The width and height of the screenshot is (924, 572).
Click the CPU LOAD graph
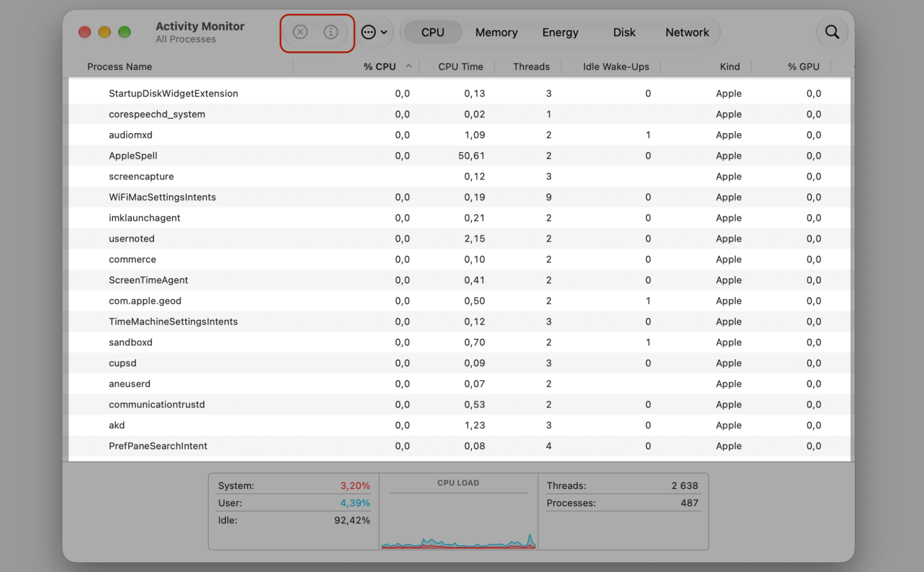tap(459, 511)
